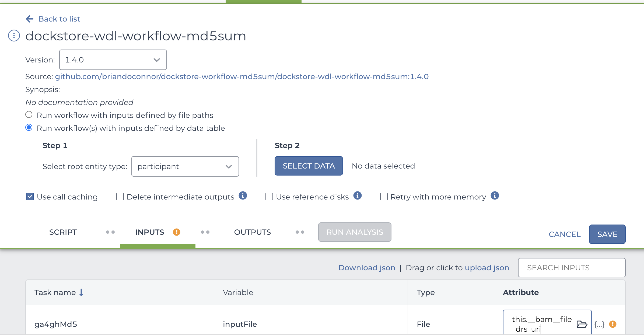Image resolution: width=644 pixels, height=336 pixels.
Task: Click SELECT DATA button in Step 2
Action: tap(309, 166)
